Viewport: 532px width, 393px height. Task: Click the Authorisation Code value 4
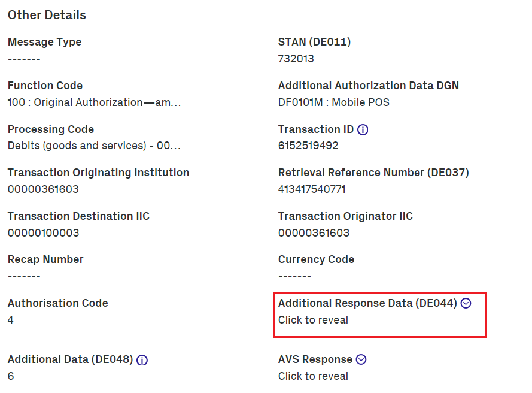point(11,320)
